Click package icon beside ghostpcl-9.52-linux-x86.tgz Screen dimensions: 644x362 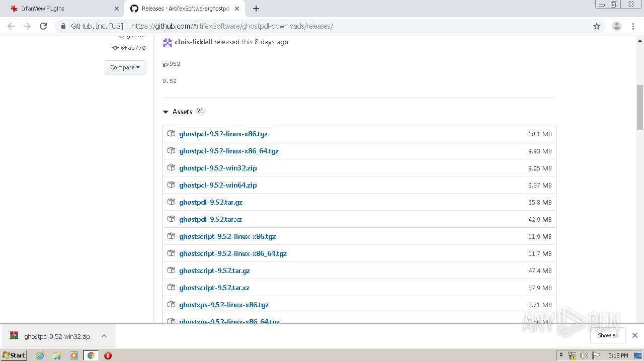pyautogui.click(x=171, y=134)
